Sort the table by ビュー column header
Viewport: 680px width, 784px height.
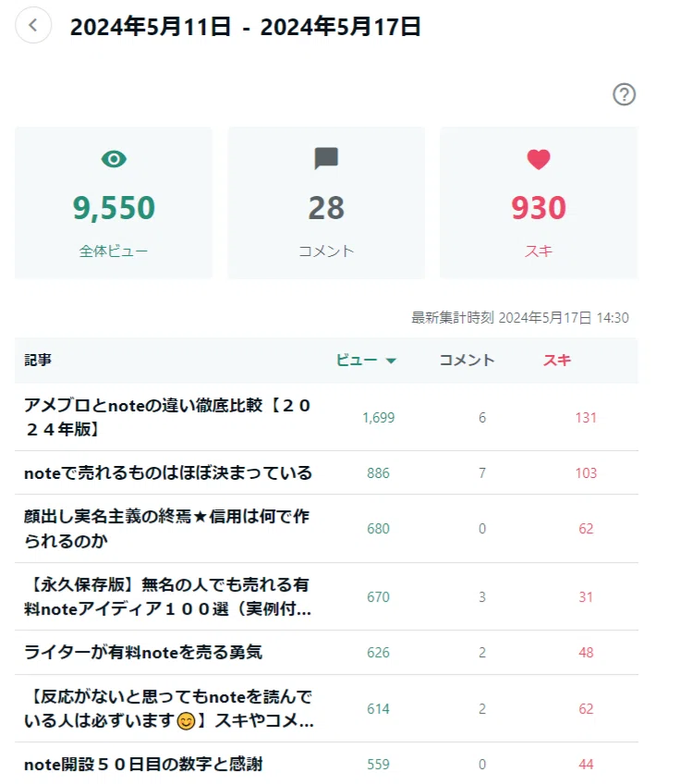[357, 360]
